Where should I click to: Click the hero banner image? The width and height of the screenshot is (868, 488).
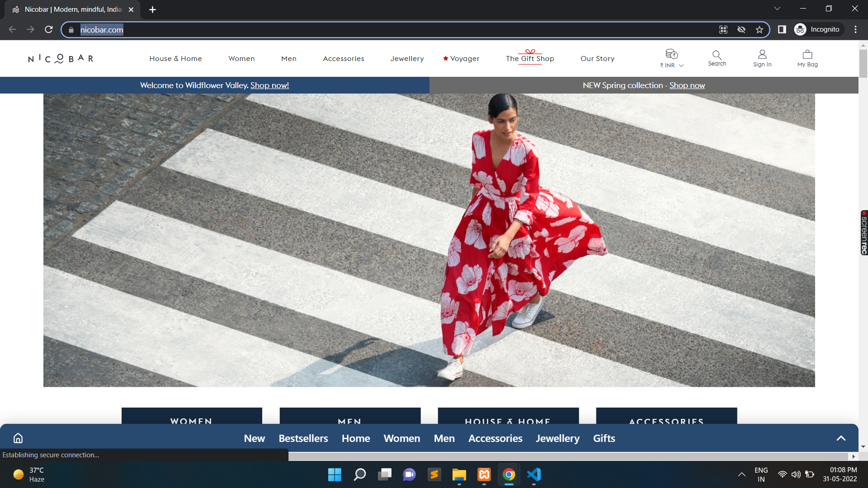click(x=429, y=240)
